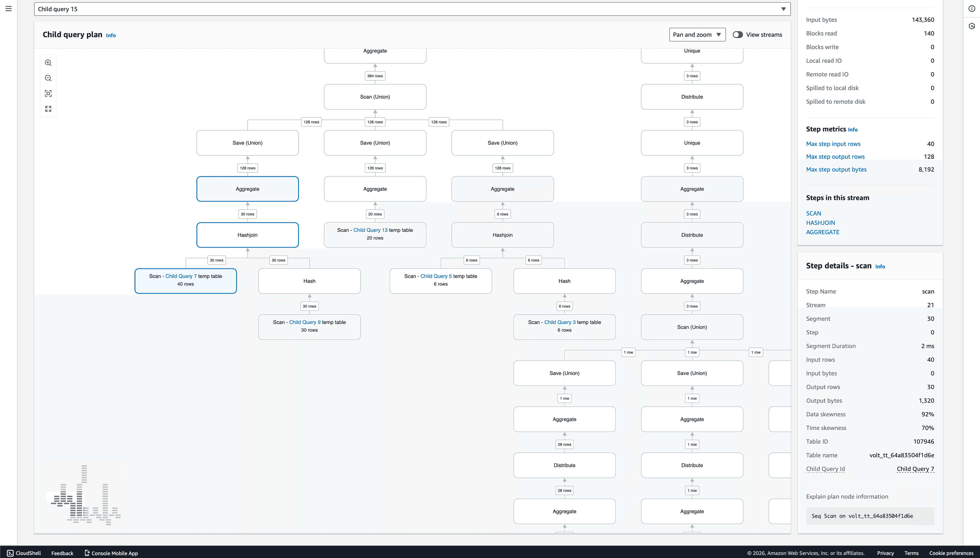Enter fullscreen mode for the plan

48,108
